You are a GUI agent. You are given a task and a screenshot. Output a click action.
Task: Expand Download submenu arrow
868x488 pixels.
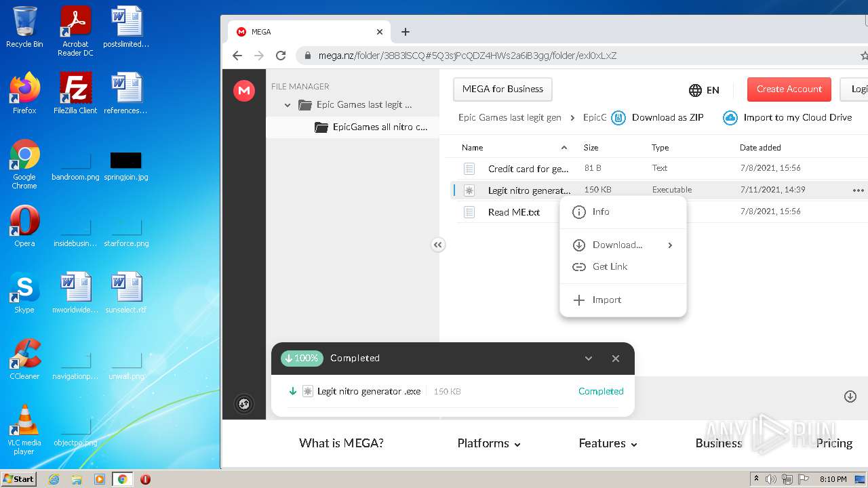point(670,245)
